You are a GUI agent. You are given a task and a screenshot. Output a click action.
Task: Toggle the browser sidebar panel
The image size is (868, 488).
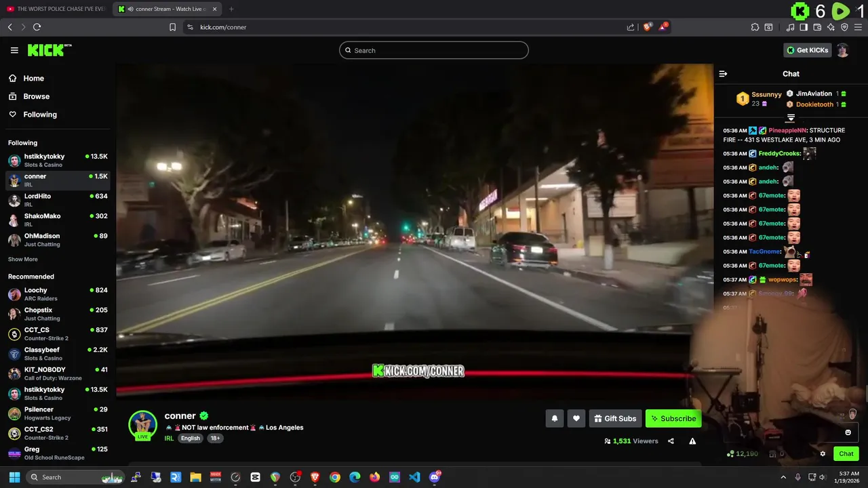coord(804,27)
